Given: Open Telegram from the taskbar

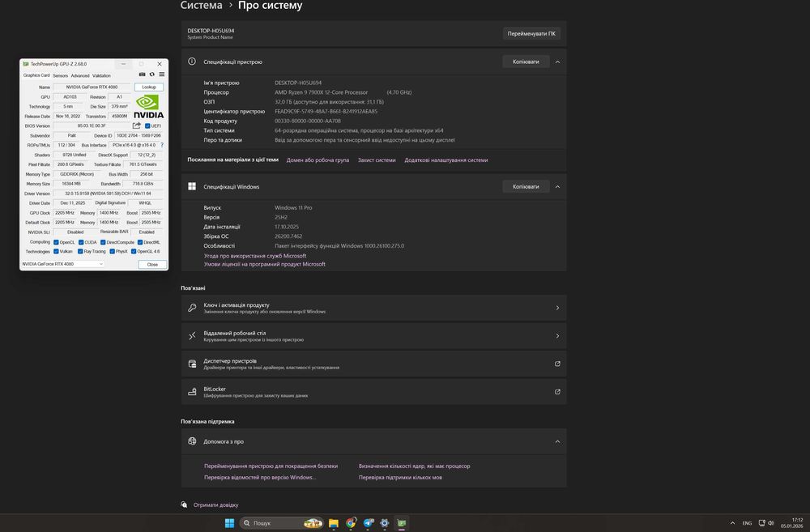Looking at the screenshot, I should point(368,523).
